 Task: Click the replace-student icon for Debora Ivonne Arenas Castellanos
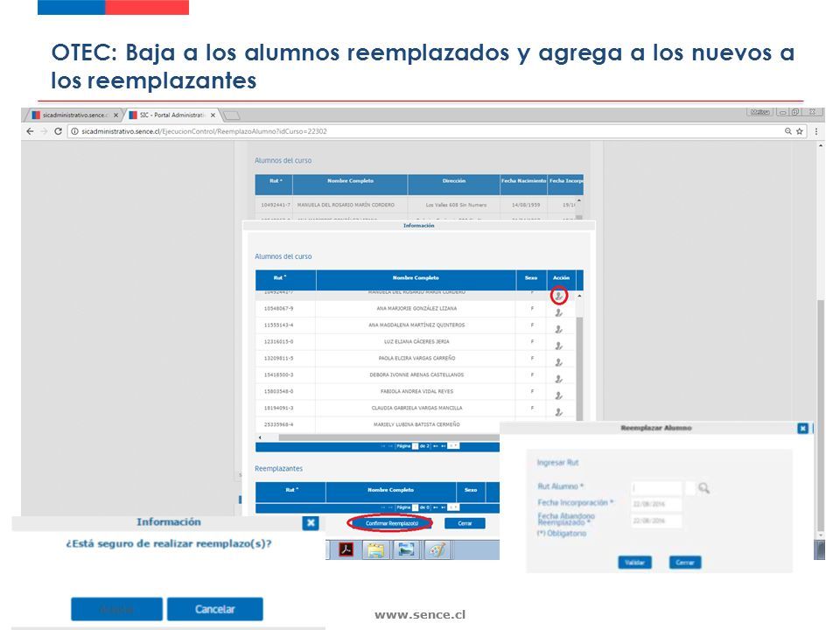click(x=559, y=379)
